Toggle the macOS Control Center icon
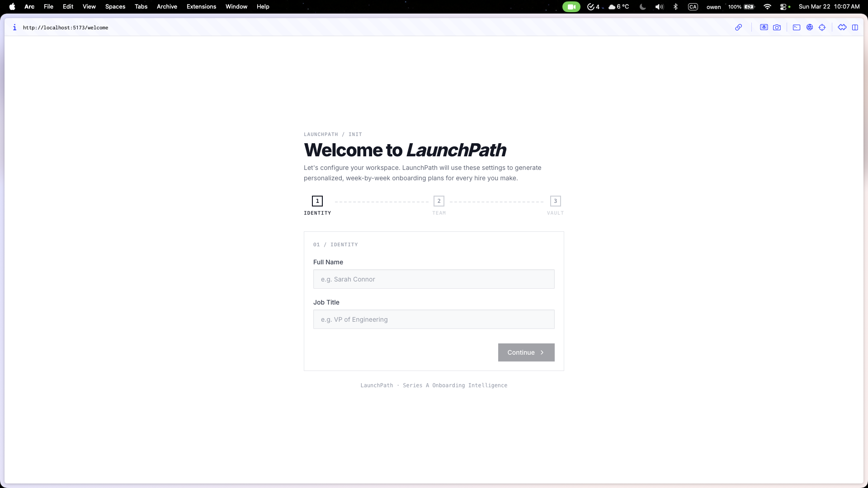Viewport: 868px width, 488px height. (783, 7)
